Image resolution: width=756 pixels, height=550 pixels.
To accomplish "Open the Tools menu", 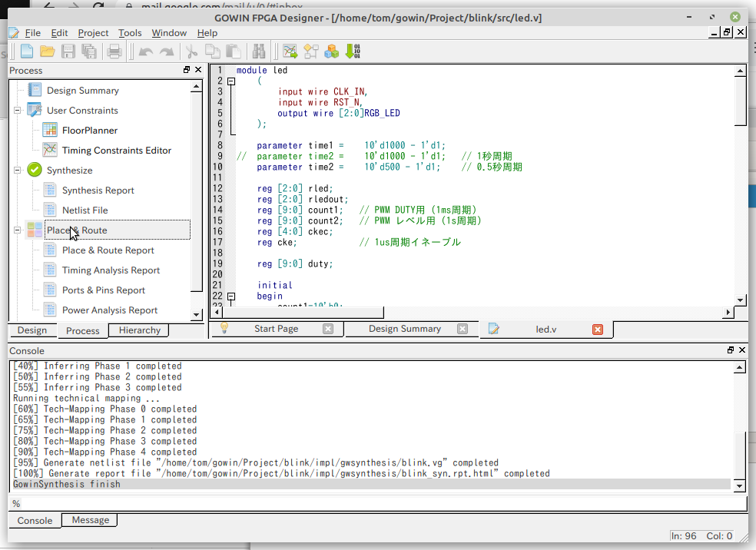I will pos(130,33).
